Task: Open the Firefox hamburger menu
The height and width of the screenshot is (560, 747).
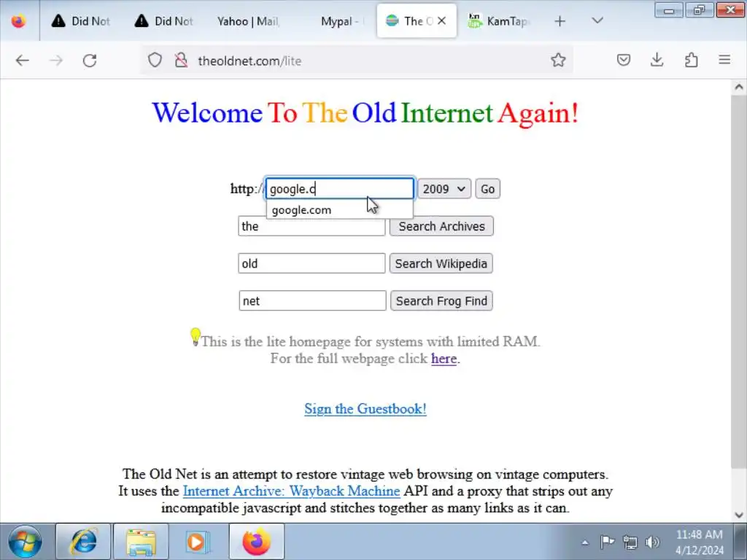Action: pyautogui.click(x=724, y=60)
